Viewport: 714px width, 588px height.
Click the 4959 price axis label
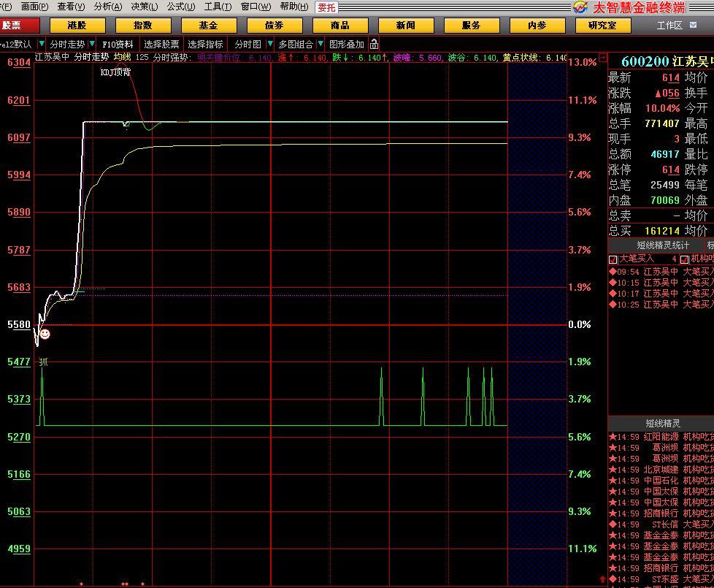click(x=19, y=549)
